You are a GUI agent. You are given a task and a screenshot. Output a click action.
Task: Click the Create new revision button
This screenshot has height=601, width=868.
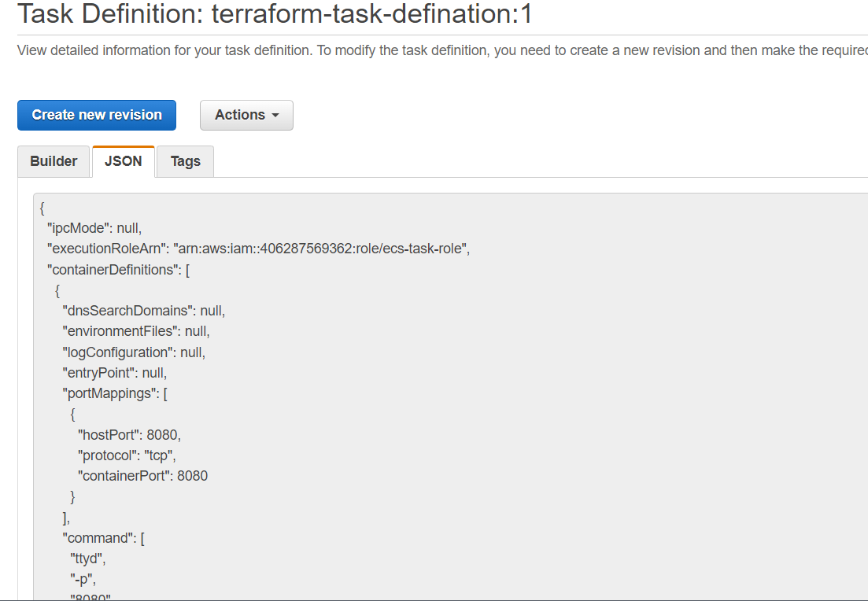[x=97, y=115]
